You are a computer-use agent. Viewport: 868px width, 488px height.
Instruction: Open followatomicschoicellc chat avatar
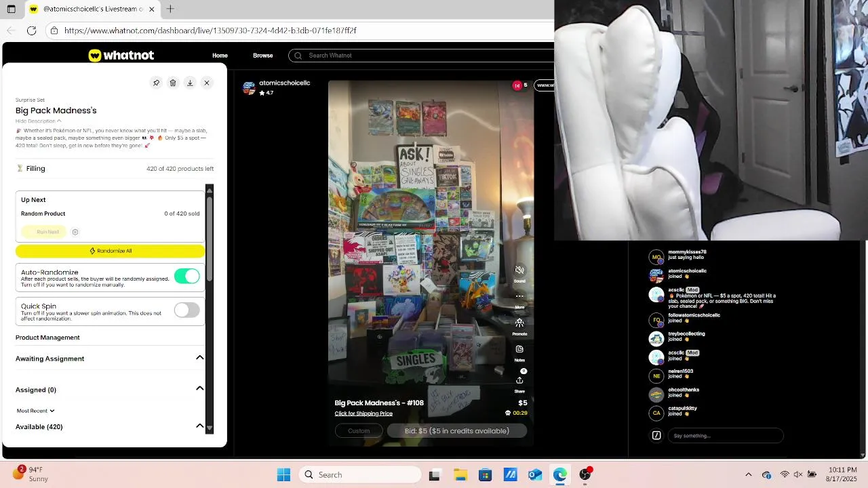click(656, 320)
